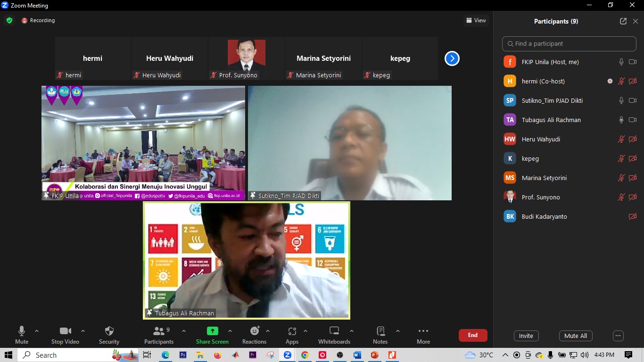Open the Apps panel
The image size is (644, 362).
click(x=292, y=335)
